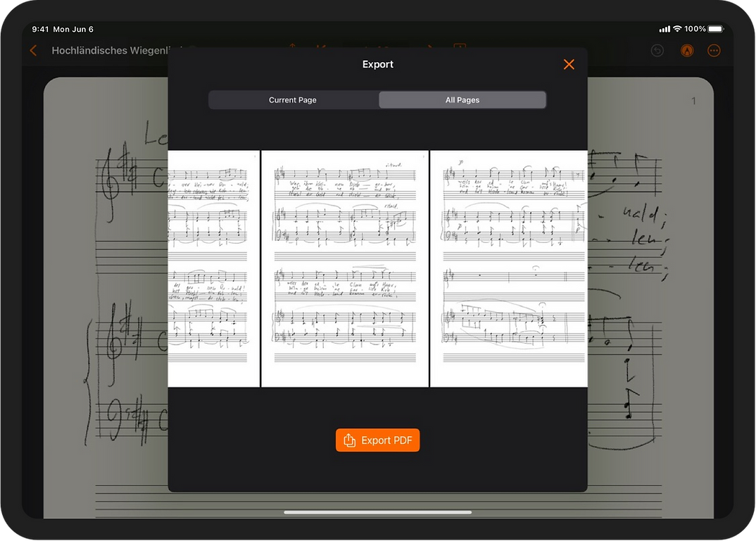Image resolution: width=756 pixels, height=541 pixels.
Task: Undo the last annotation
Action: coord(657,50)
